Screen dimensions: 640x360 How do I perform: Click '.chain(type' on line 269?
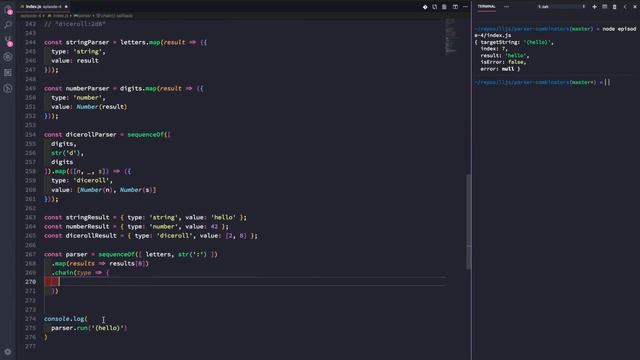pos(71,273)
